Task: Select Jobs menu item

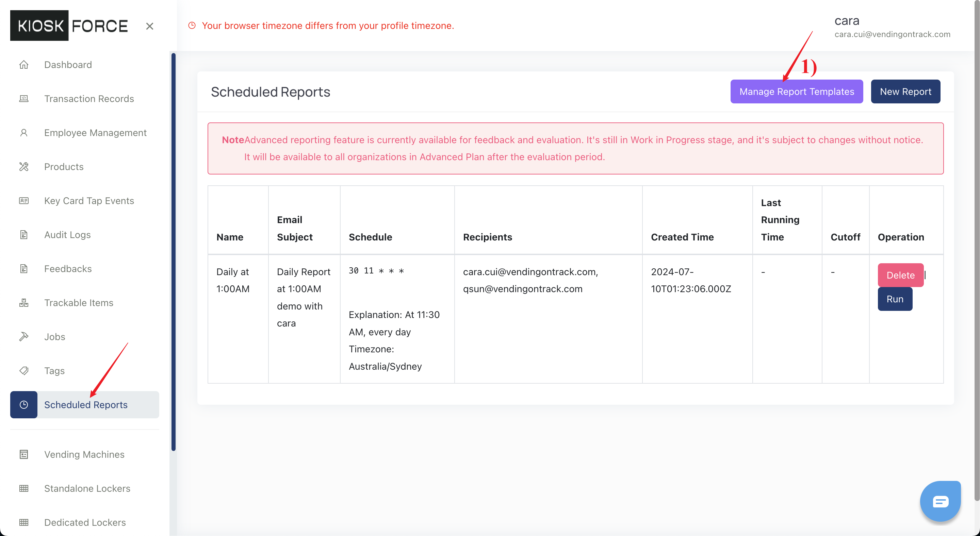Action: coord(55,336)
